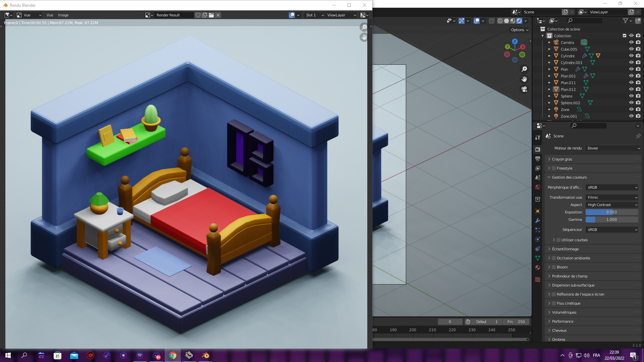
Task: Open Chrome from the taskbar
Action: (x=173, y=355)
